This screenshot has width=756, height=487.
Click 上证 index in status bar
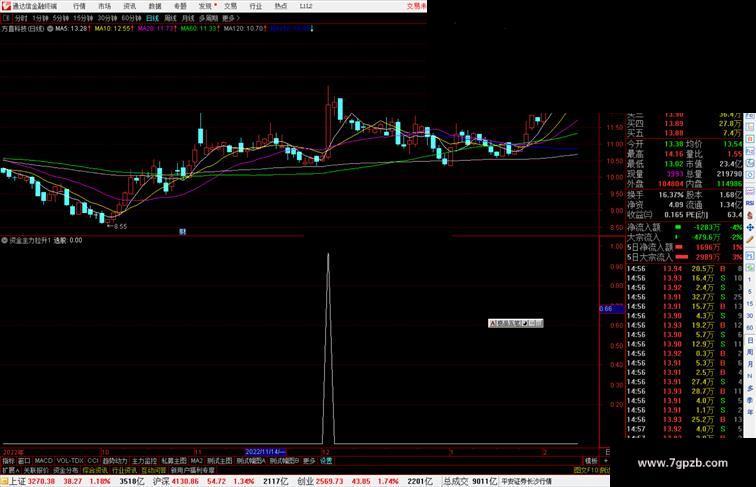17,481
